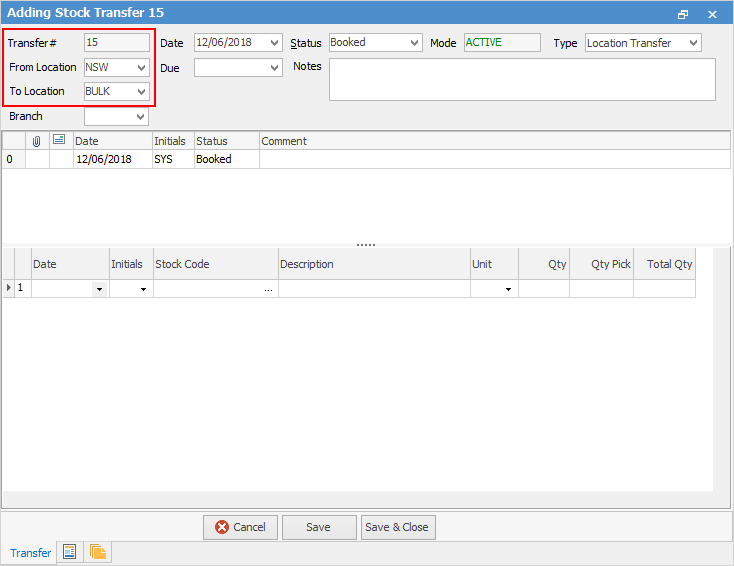Screen dimensions: 734x566
Task: Open the Initials dropdown in stock row 1
Action: pyautogui.click(x=143, y=289)
